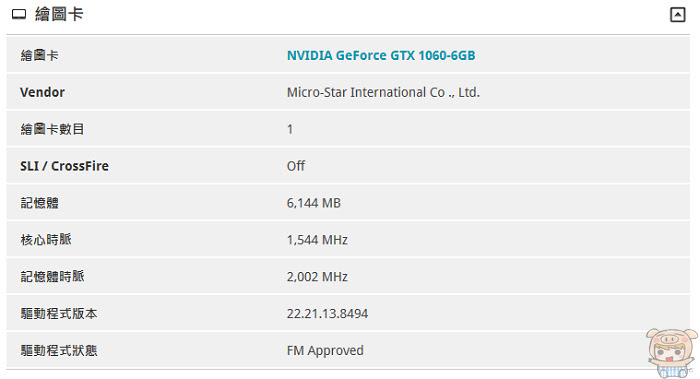Click the monitor icon beside 繪圖卡 heading
Screen dimensions: 700x379
point(19,15)
